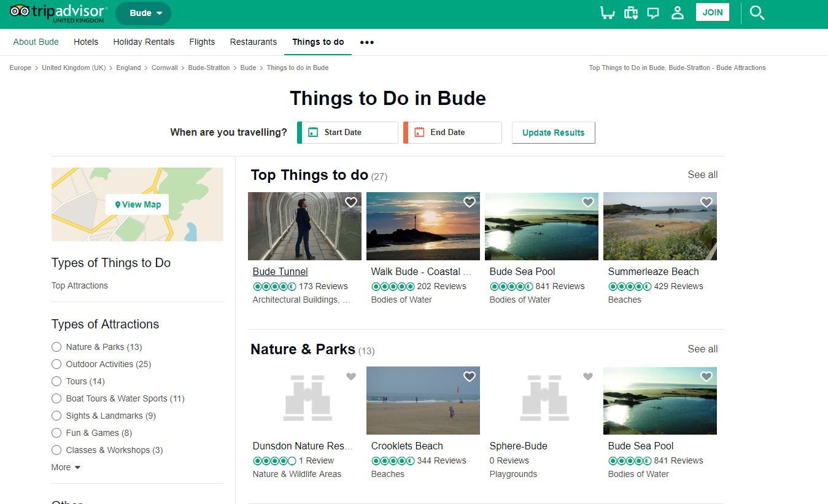The width and height of the screenshot is (828, 504).
Task: Open the Bude location dropdown
Action: [x=143, y=13]
